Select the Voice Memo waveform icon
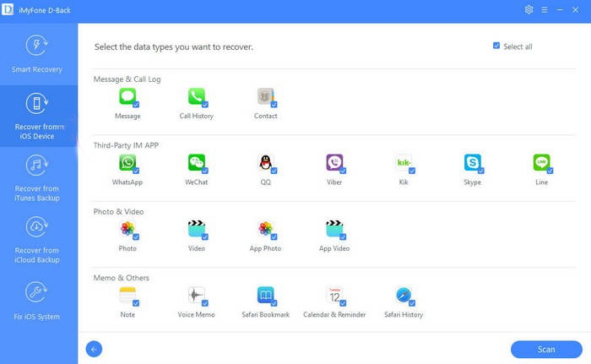 click(x=197, y=295)
